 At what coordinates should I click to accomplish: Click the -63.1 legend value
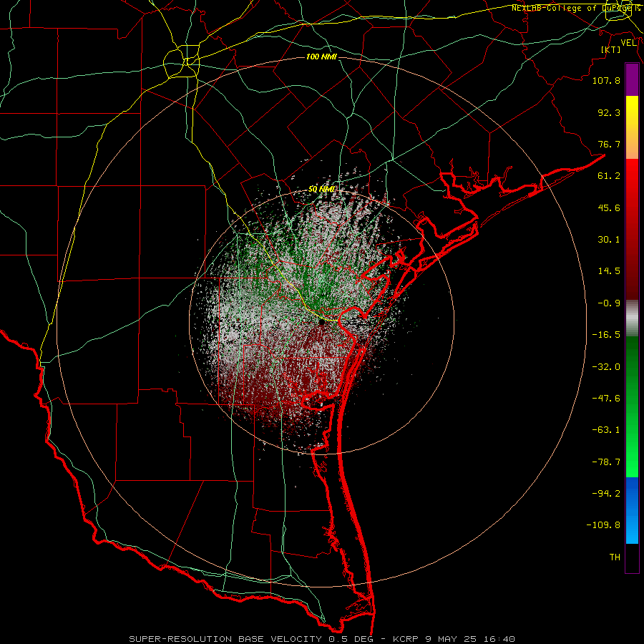606,430
